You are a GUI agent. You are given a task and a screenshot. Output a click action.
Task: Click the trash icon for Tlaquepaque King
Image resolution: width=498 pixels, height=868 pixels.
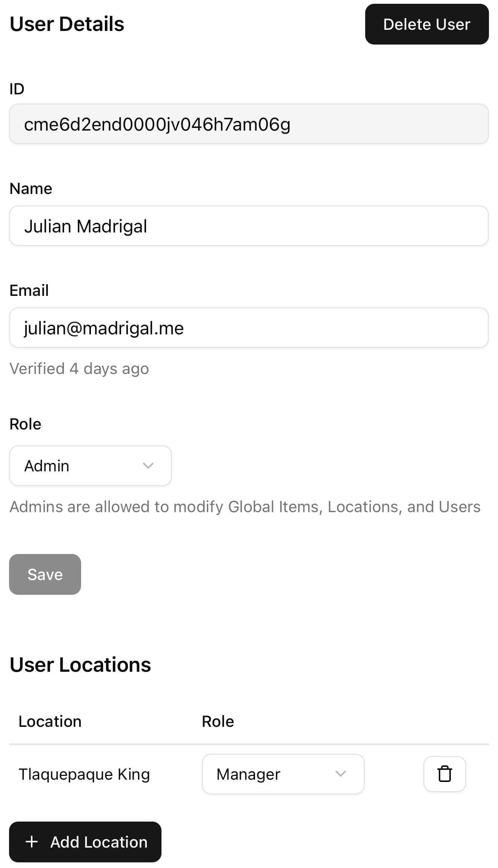click(x=444, y=774)
